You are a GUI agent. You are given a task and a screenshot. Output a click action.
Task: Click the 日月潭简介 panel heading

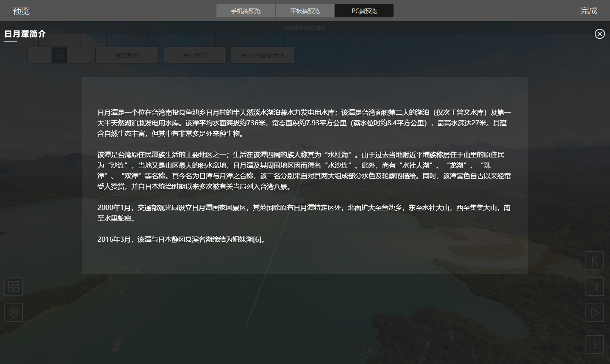tap(25, 34)
